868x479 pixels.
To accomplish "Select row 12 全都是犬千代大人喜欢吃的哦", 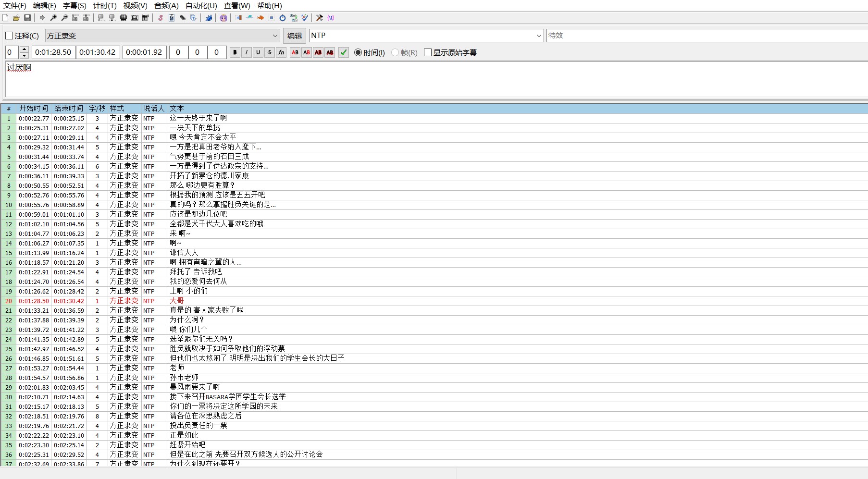I will pos(434,224).
